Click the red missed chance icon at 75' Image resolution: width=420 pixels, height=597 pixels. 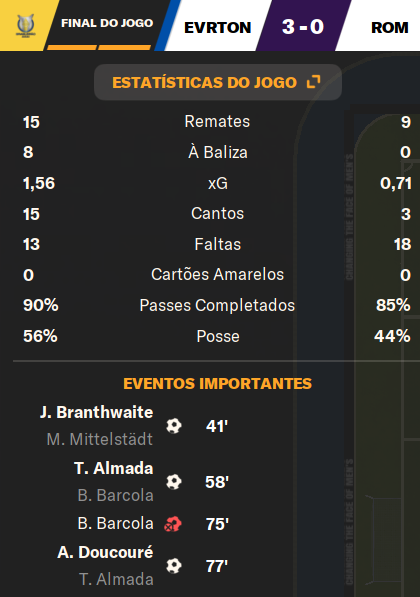coord(173,524)
